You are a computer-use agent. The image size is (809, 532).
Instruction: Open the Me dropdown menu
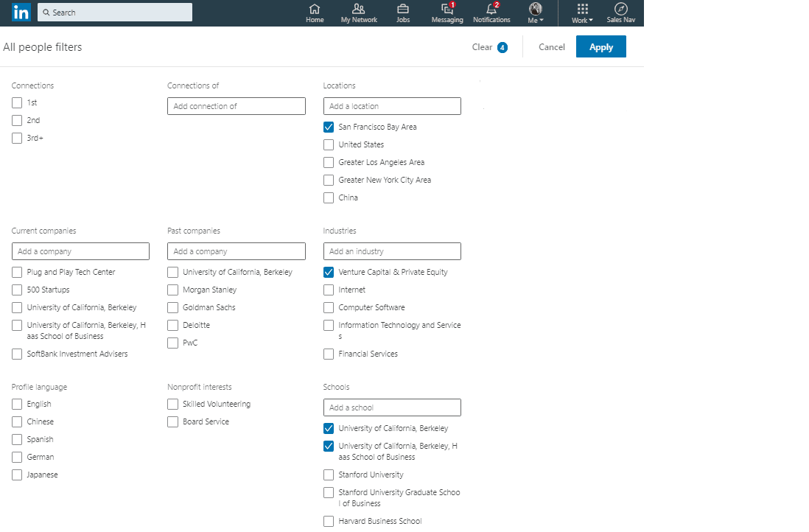pos(535,12)
